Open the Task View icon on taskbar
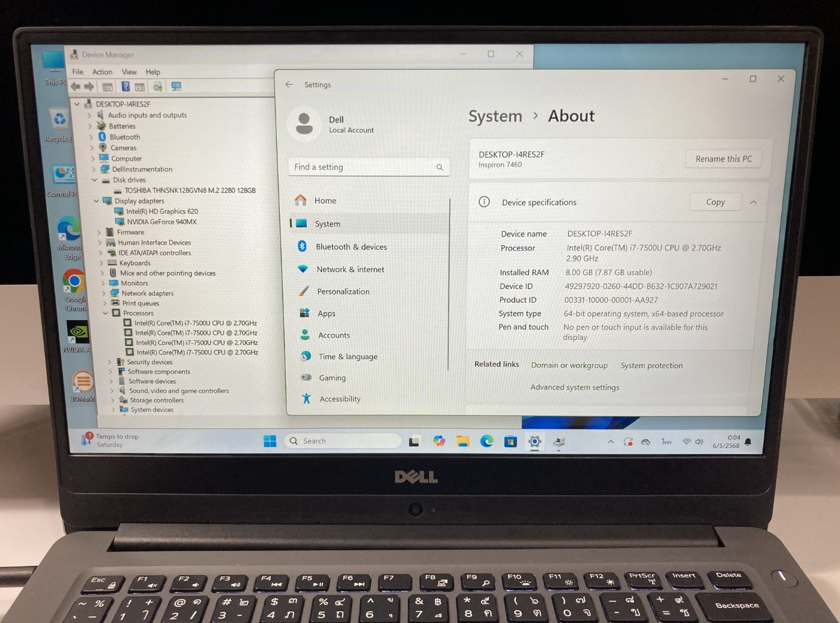840x623 pixels. (x=414, y=442)
